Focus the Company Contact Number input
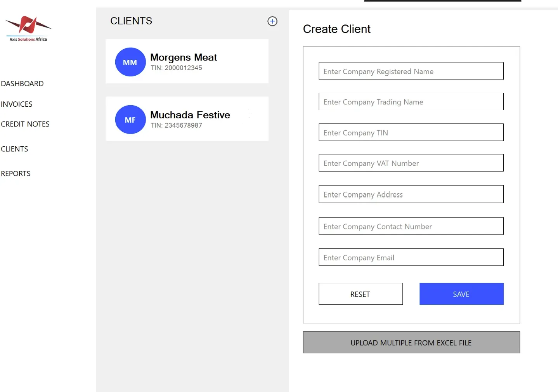Viewport: 558px width, 392px height. click(x=411, y=226)
